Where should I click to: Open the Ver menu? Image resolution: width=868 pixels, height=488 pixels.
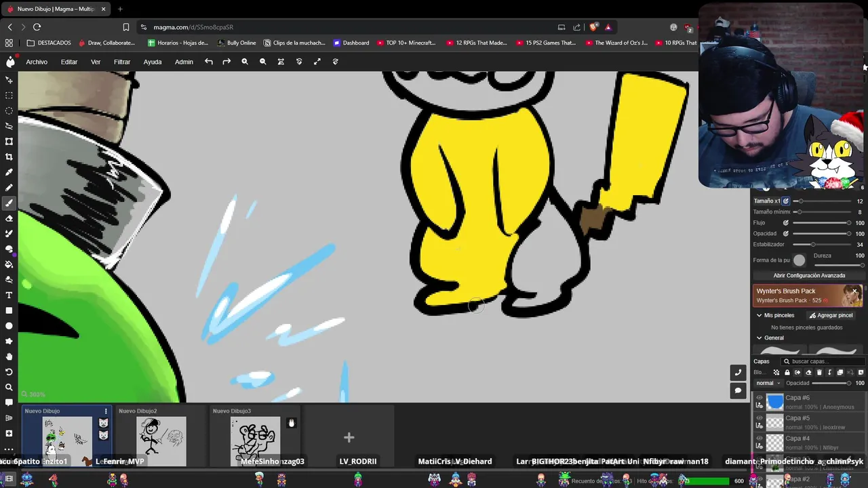click(96, 62)
